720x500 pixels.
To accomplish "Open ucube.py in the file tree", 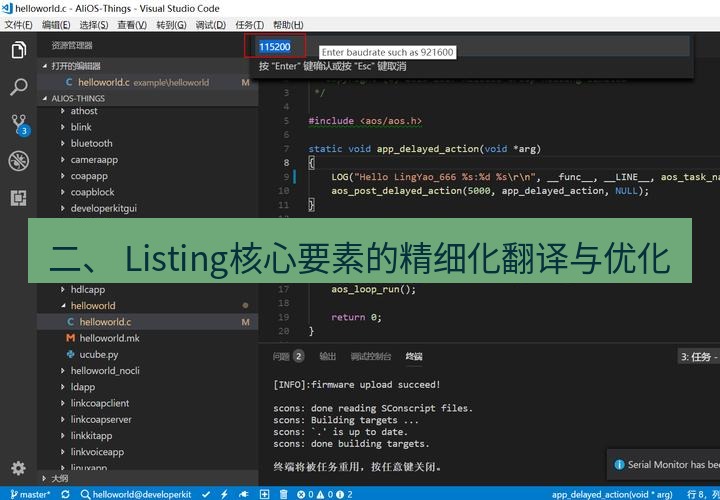I will (147, 354).
